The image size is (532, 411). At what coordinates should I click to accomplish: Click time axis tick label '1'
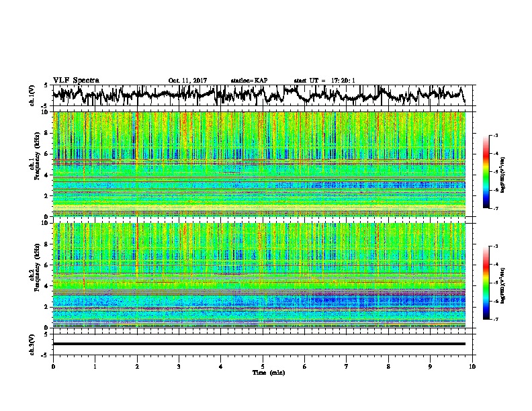tap(95, 367)
